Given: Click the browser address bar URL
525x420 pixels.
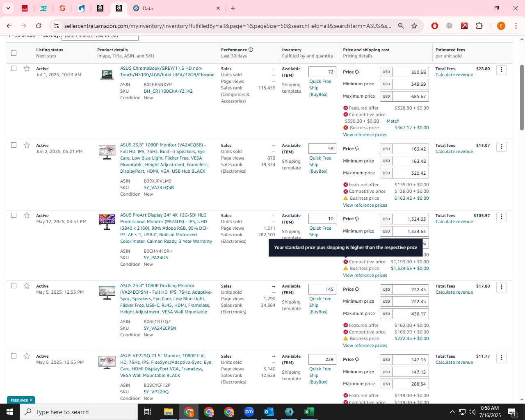Looking at the screenshot, I should [228, 26].
